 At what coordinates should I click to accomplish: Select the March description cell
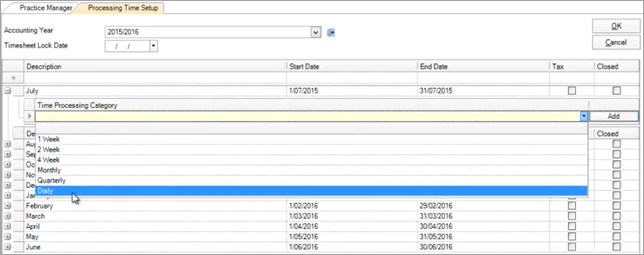(x=155, y=216)
